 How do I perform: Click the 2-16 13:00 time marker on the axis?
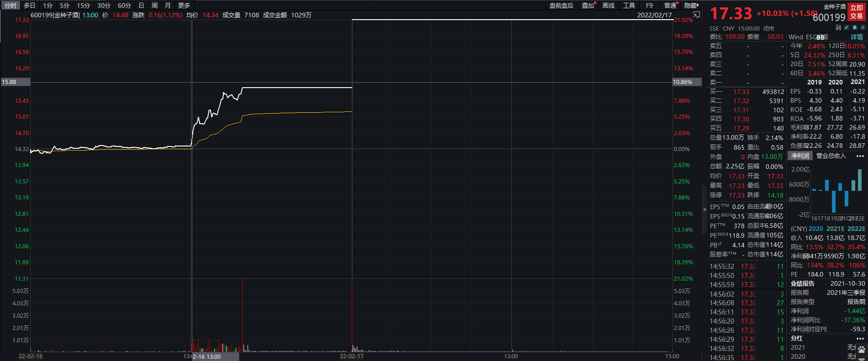tap(215, 356)
